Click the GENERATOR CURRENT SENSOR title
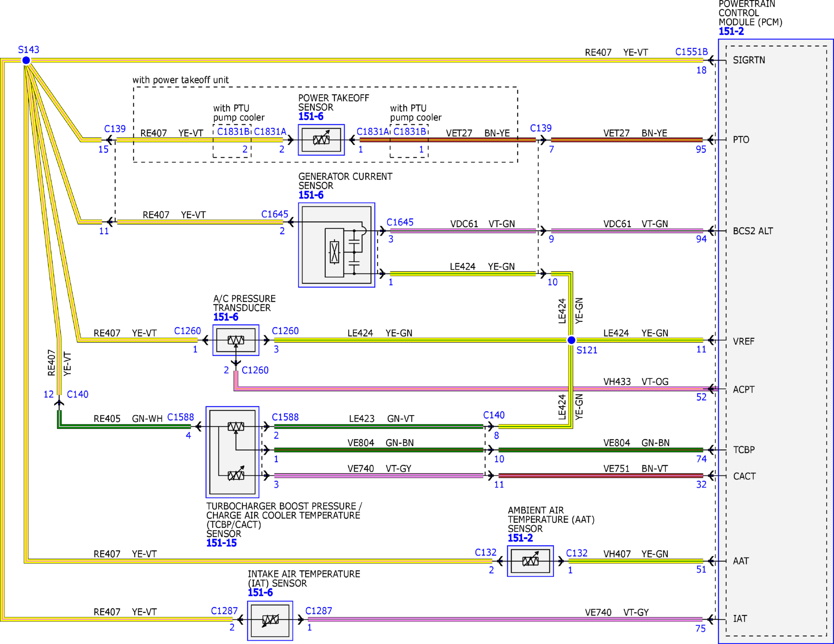834x644 pixels. point(345,181)
